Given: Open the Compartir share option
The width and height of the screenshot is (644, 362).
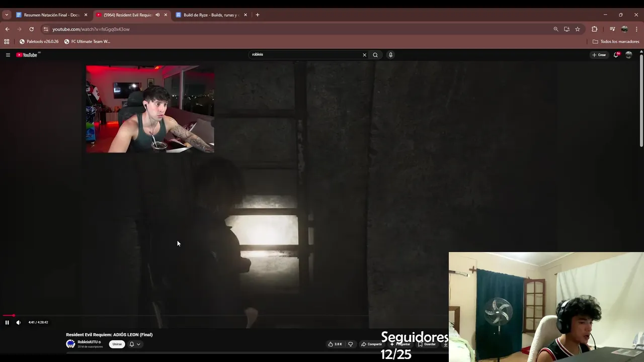Looking at the screenshot, I should click(x=372, y=344).
